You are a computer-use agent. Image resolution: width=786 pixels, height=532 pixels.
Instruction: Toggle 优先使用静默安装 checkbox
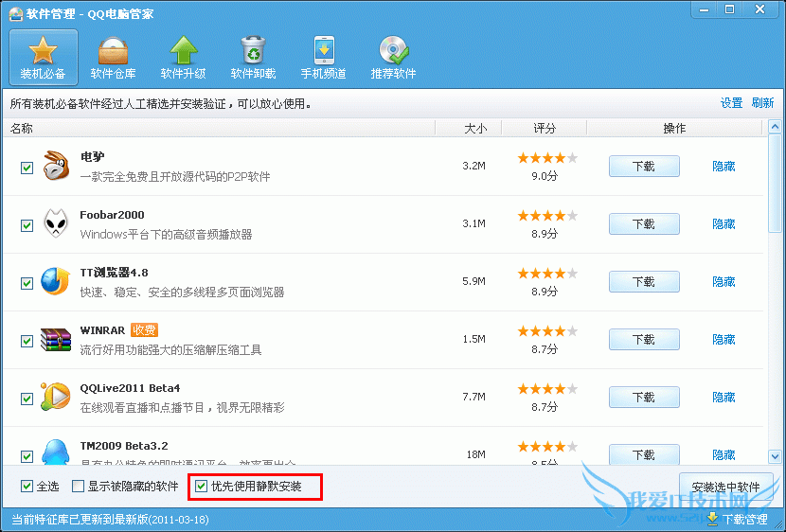201,486
